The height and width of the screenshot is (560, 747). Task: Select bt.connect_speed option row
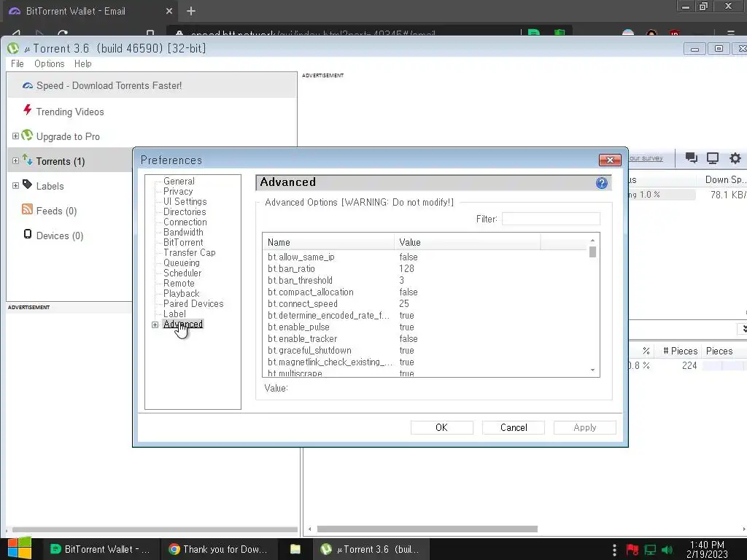426,304
